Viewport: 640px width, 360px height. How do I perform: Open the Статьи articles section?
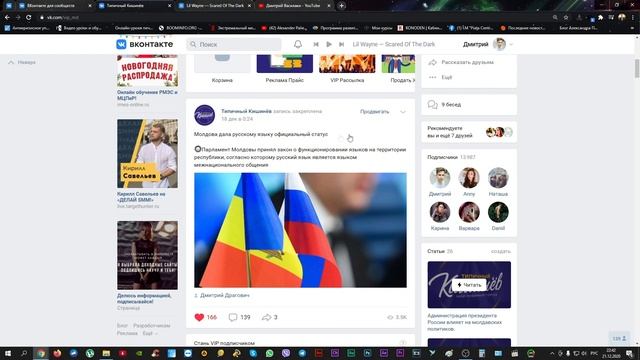[436, 251]
